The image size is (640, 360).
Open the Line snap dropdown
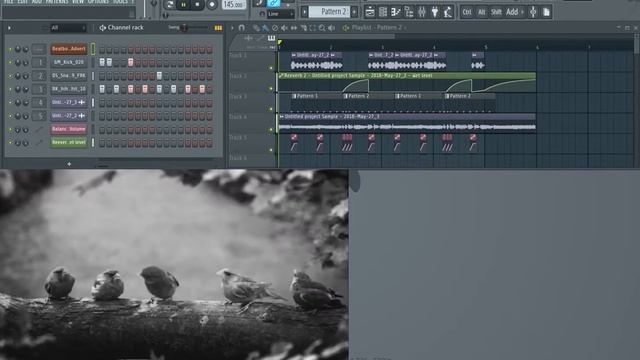click(x=281, y=14)
